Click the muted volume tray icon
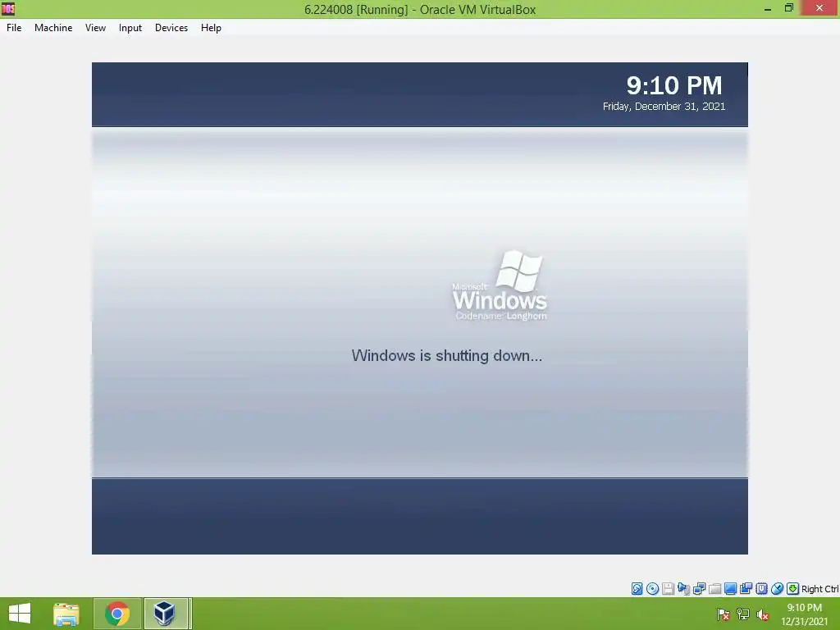The image size is (840, 630). 762,614
